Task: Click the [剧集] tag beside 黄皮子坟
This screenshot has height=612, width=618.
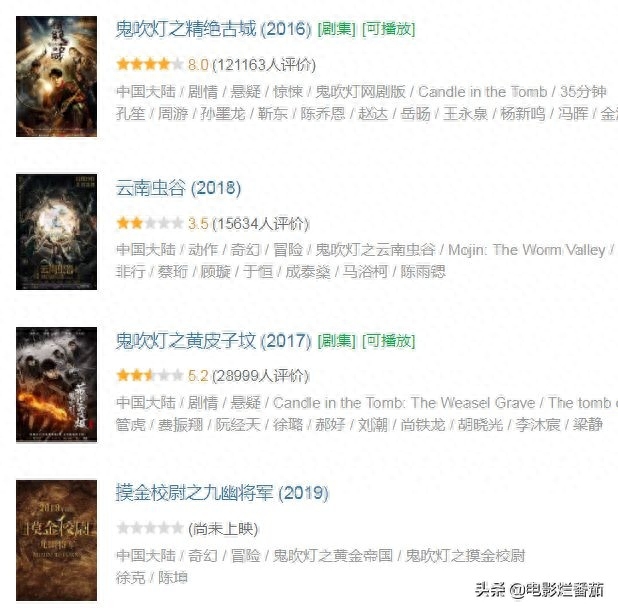Action: click(x=337, y=341)
